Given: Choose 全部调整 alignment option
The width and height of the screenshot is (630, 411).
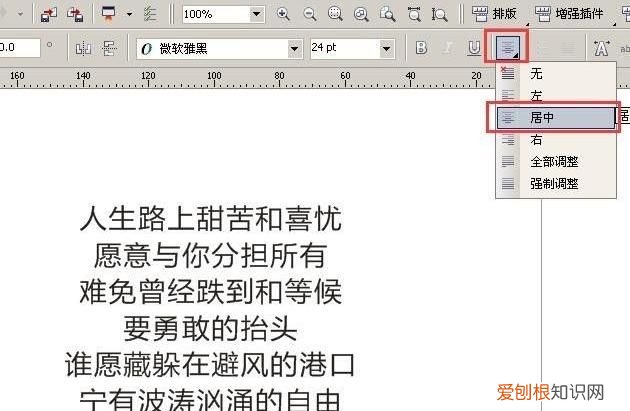Looking at the screenshot, I should click(x=556, y=162).
